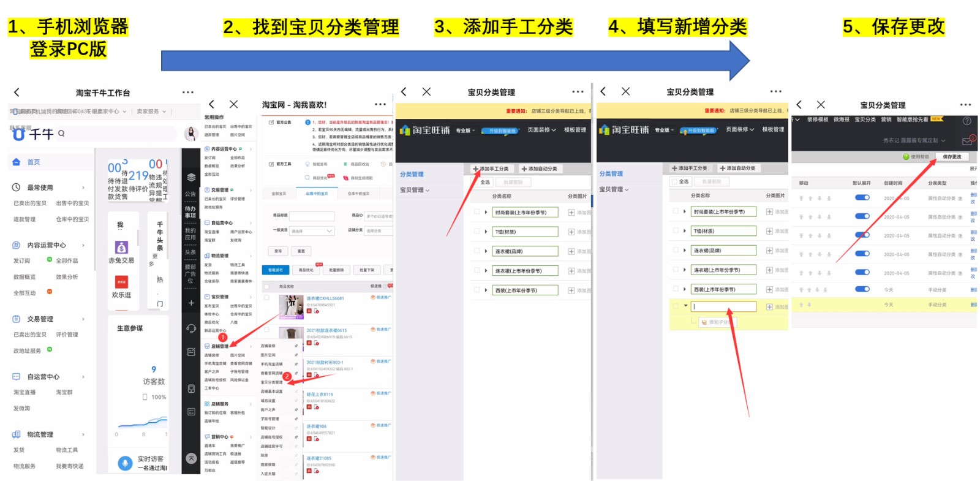
Task: Expand 时尚套装 category triangle in step 3
Action: pos(486,213)
